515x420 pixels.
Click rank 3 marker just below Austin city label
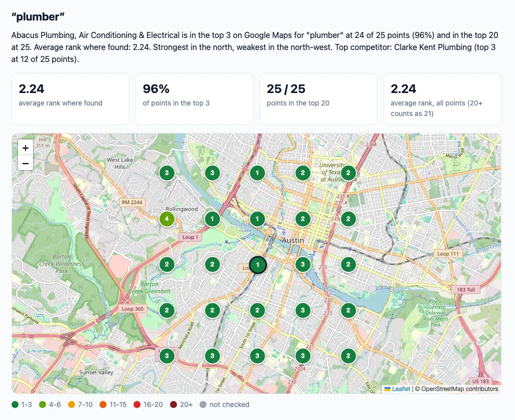tap(303, 264)
